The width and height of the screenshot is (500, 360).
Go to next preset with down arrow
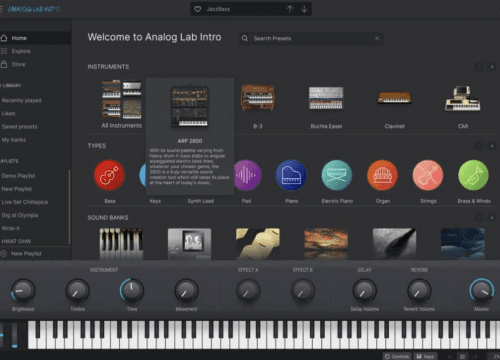(x=304, y=9)
